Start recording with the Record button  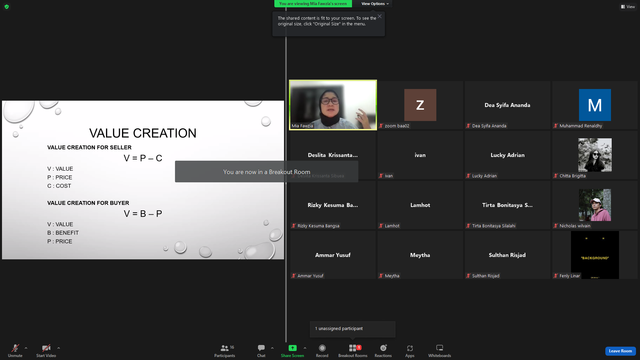pos(322,350)
